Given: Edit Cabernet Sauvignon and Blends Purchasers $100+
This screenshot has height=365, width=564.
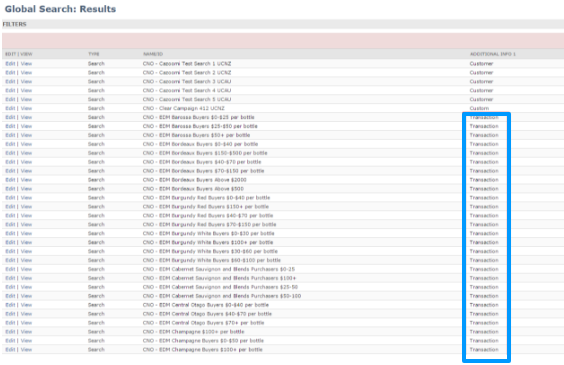Looking at the screenshot, I should [x=10, y=278].
